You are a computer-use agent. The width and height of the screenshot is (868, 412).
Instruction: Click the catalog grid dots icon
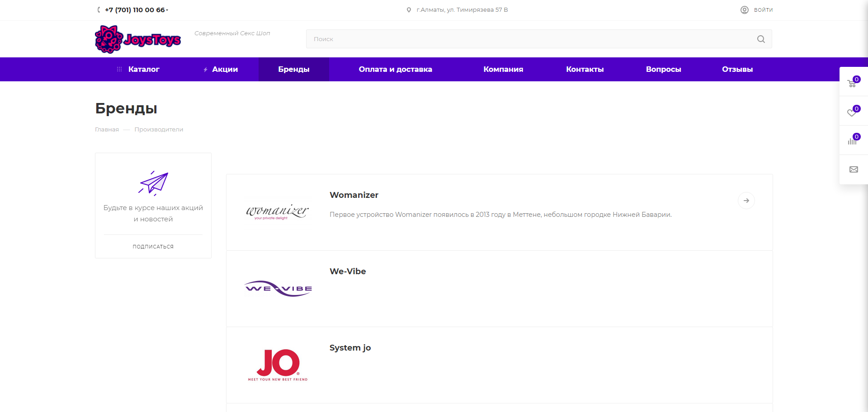[119, 69]
